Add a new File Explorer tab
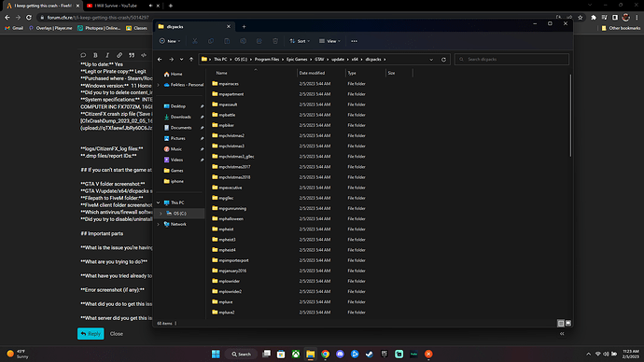 244,27
